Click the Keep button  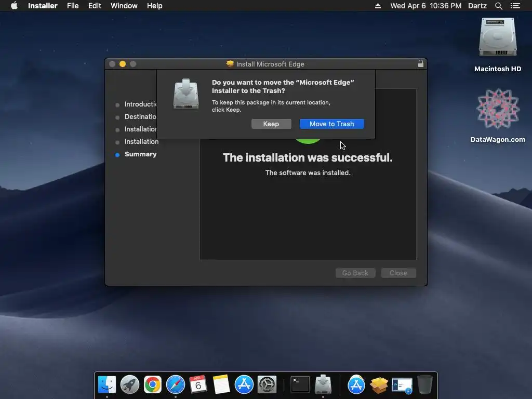click(271, 124)
